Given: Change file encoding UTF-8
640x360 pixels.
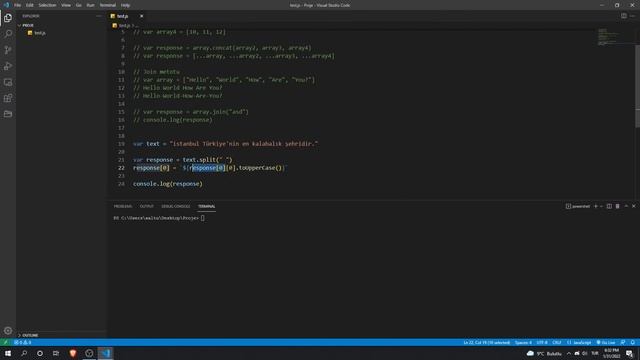Looking at the screenshot, I should pos(542,342).
